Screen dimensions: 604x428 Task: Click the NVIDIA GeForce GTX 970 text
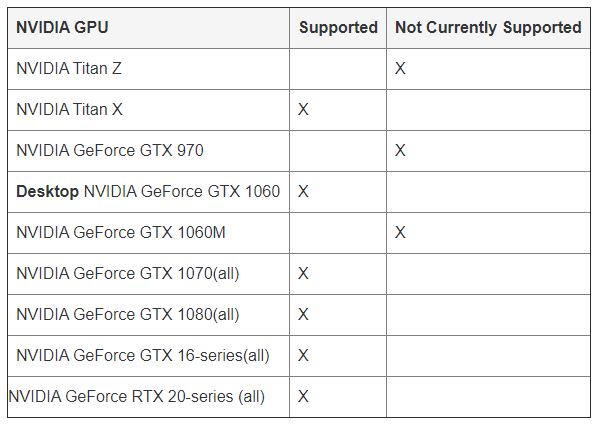point(110,150)
